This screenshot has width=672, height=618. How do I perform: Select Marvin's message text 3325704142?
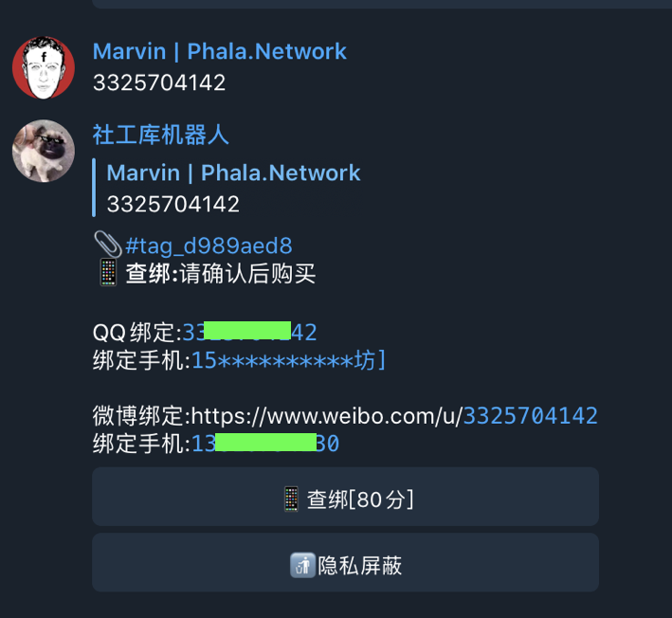click(159, 82)
